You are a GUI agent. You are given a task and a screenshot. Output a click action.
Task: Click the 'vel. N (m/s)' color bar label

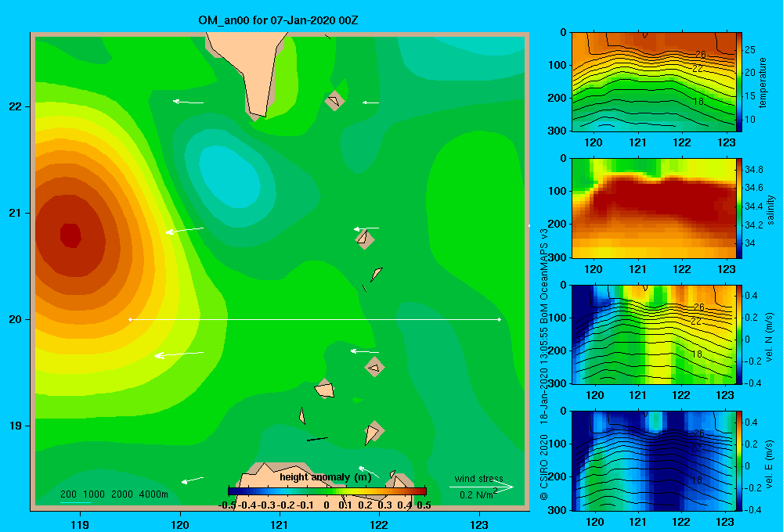[770, 337]
